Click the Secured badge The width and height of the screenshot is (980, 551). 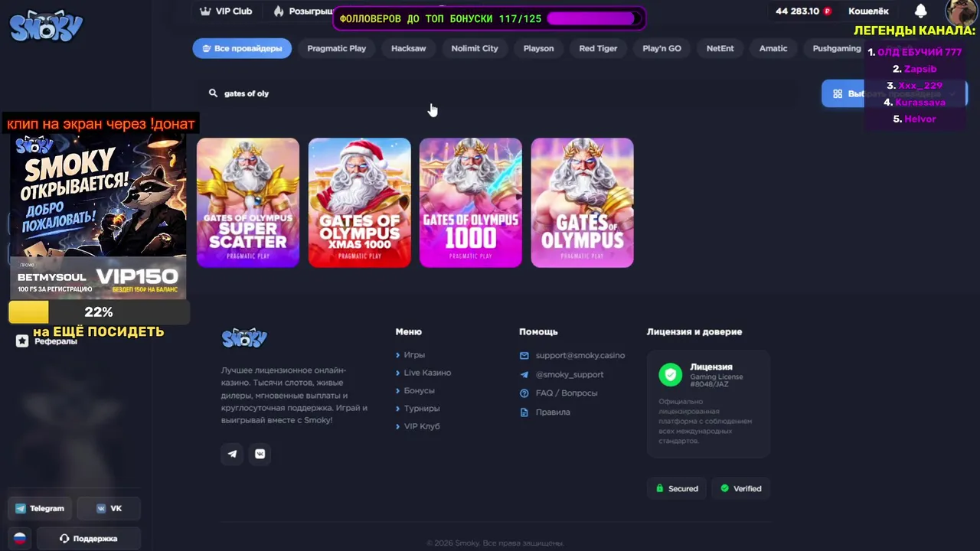(677, 488)
